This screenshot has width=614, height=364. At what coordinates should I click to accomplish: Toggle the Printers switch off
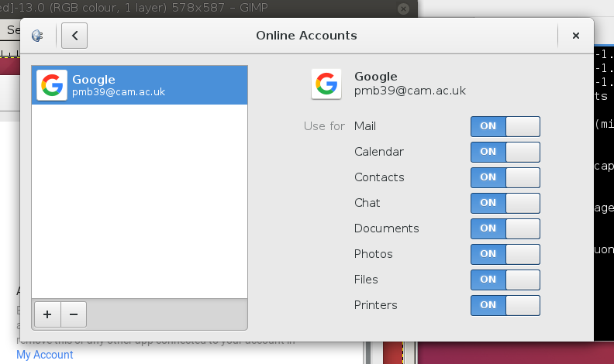505,305
